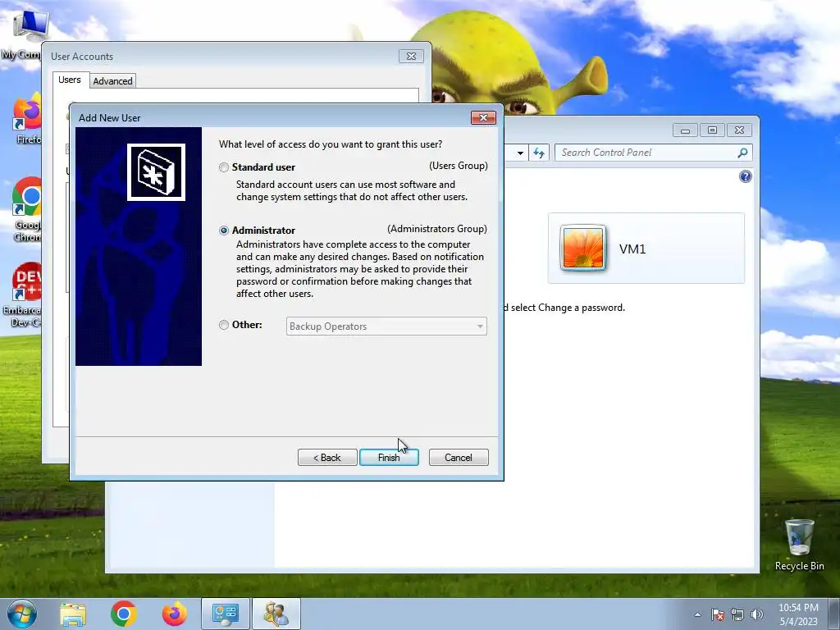Select the Other radio button

(x=224, y=325)
